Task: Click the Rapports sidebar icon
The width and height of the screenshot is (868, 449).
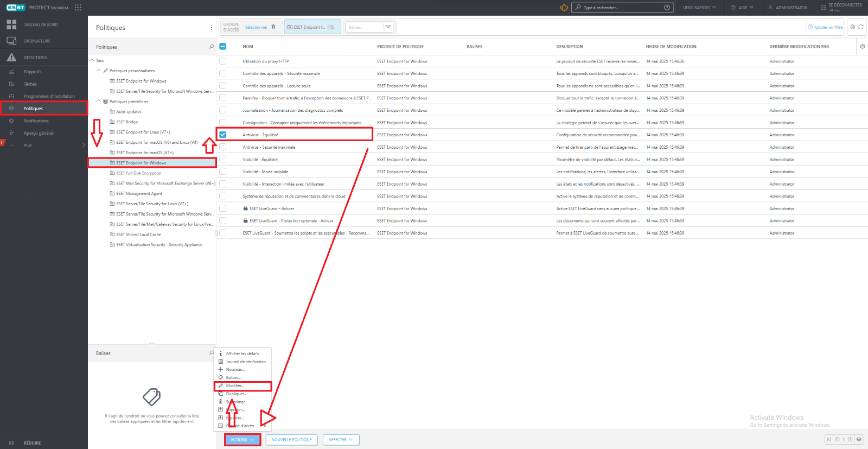Action: (11, 72)
